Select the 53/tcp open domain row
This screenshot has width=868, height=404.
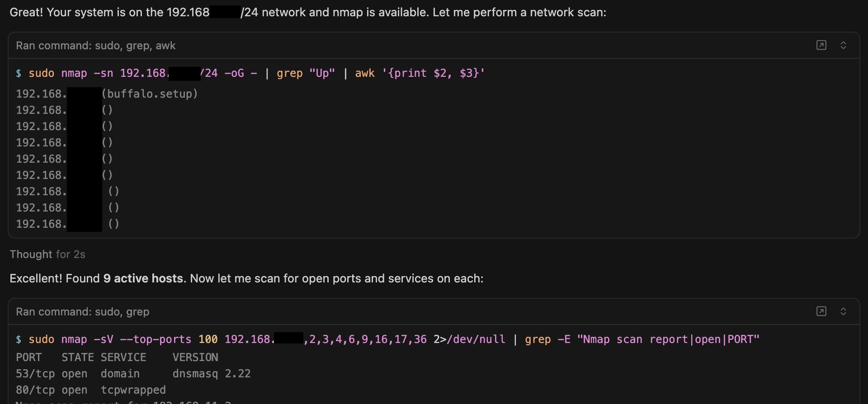click(77, 374)
